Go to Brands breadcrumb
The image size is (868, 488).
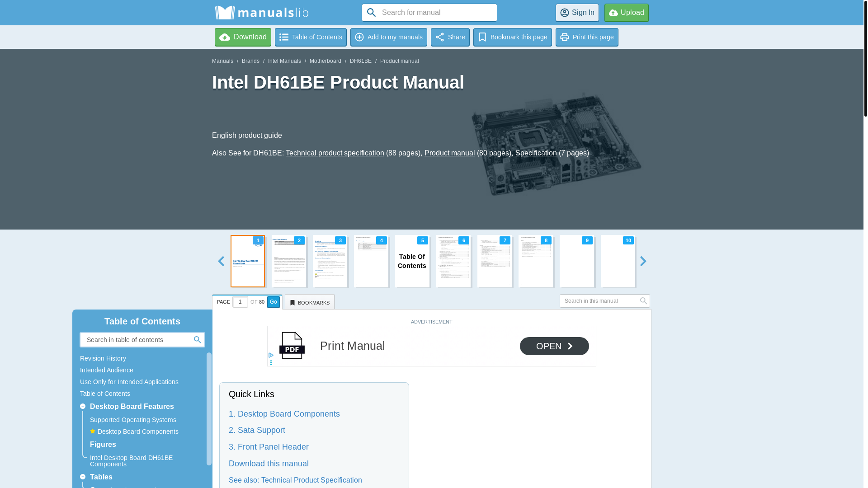pos(250,61)
